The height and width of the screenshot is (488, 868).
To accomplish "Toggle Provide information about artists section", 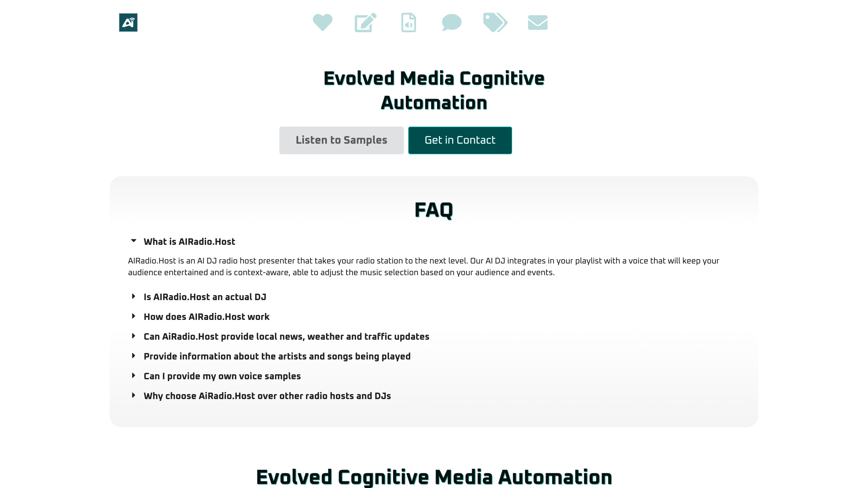I will pos(133,356).
